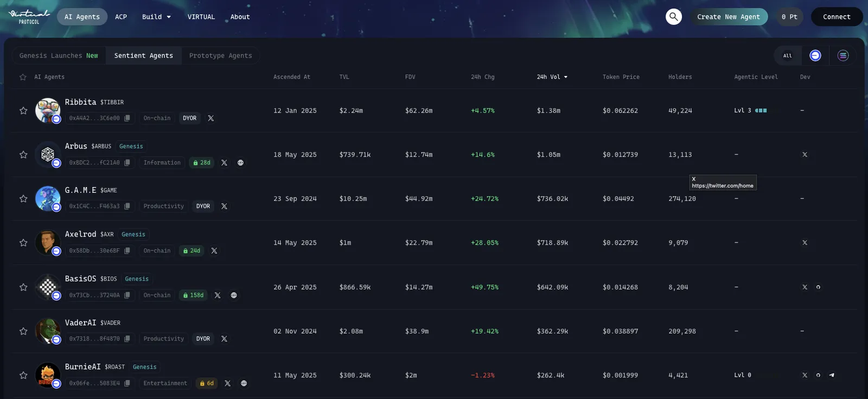Screen dimensions: 868x399
Task: Switch to Prototype Agents tab
Action: [220, 55]
